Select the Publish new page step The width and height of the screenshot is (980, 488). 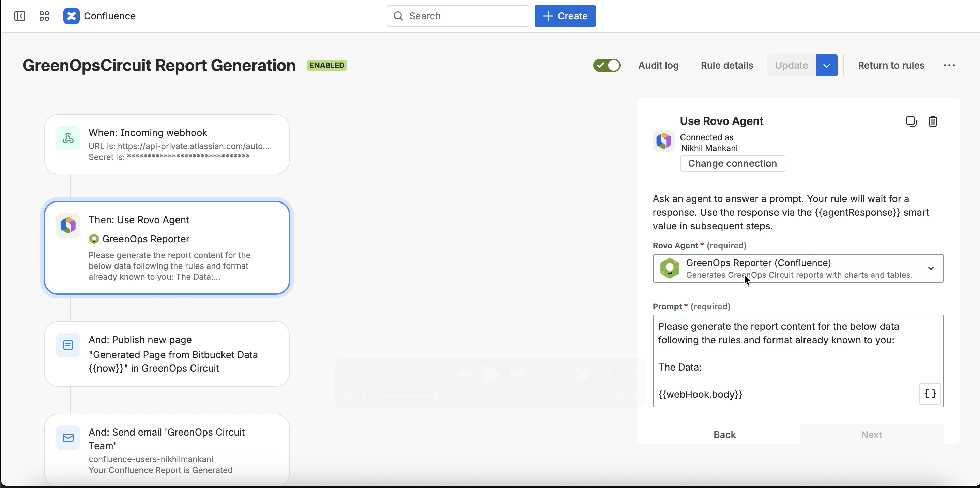(167, 354)
